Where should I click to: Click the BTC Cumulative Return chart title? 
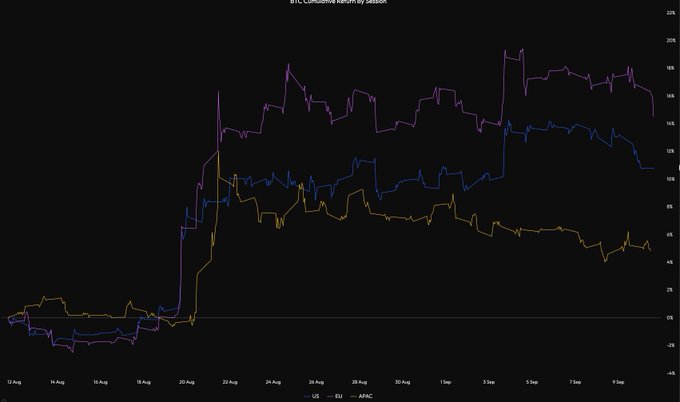(338, 2)
